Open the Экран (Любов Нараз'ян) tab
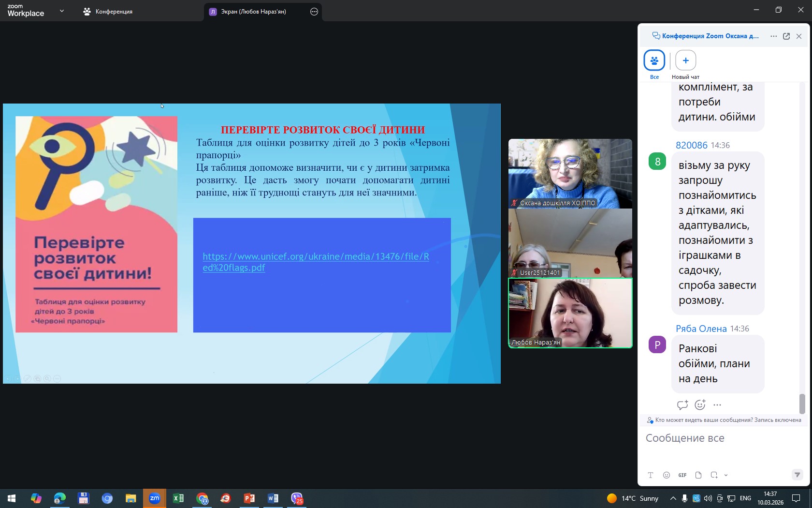This screenshot has width=812, height=508. [254, 12]
